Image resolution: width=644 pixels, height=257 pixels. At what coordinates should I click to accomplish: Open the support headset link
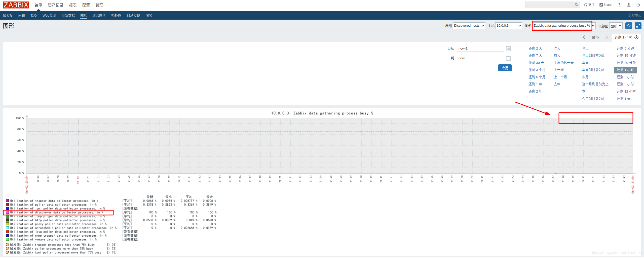coord(589,5)
